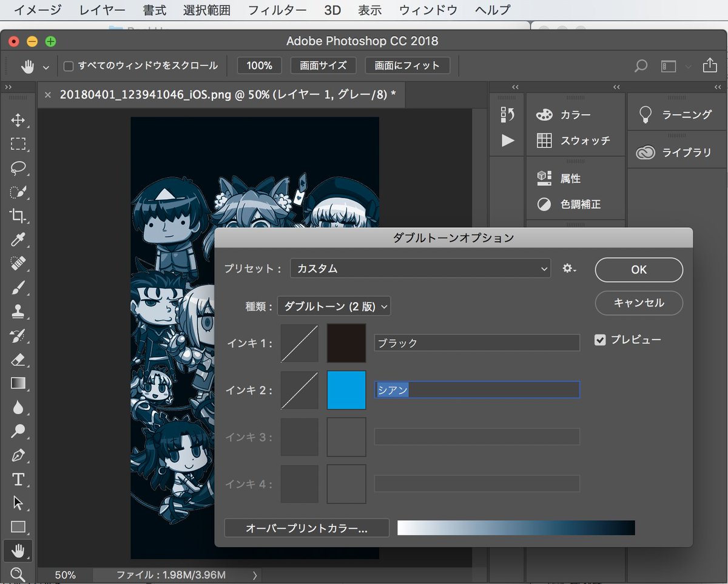Image resolution: width=728 pixels, height=584 pixels.
Task: Select the Crop tool
Action: click(x=18, y=216)
